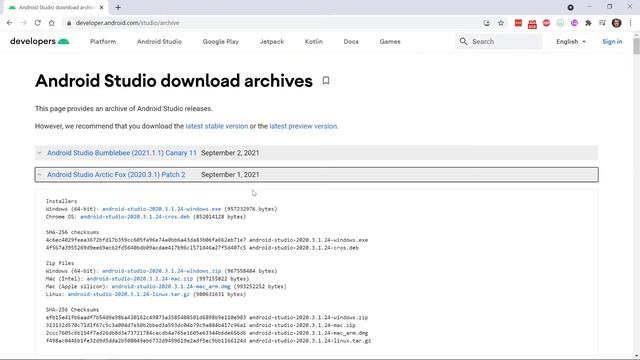
Task: Follow the latest stable version link
Action: pos(217,126)
